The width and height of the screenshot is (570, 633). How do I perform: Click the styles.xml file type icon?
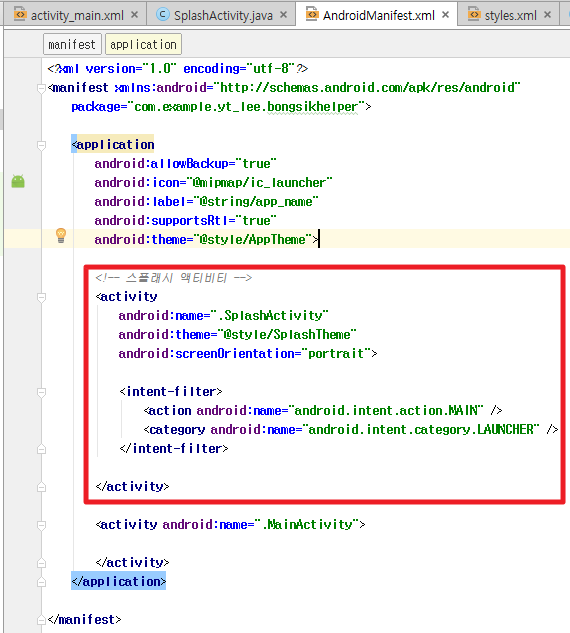pyautogui.click(x=474, y=14)
